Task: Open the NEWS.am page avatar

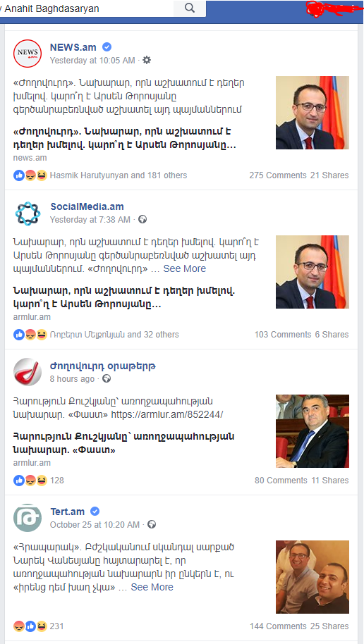Action: [28, 53]
